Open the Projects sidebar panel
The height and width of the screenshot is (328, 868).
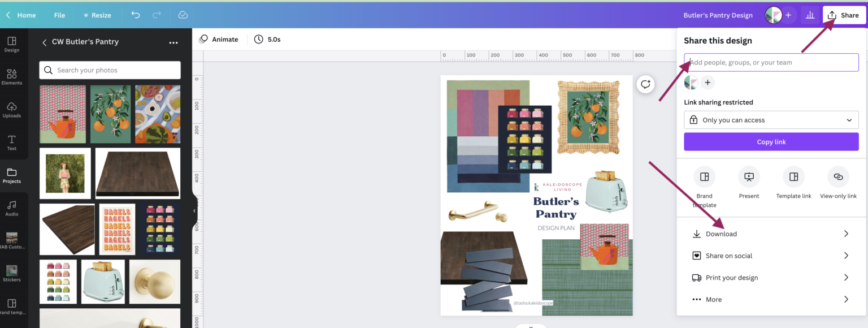point(12,175)
